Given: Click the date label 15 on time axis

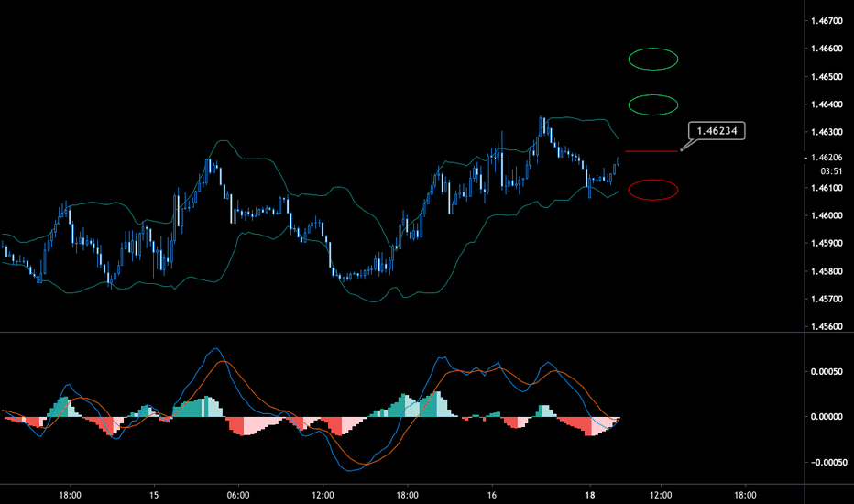Looking at the screenshot, I should coord(154,495).
